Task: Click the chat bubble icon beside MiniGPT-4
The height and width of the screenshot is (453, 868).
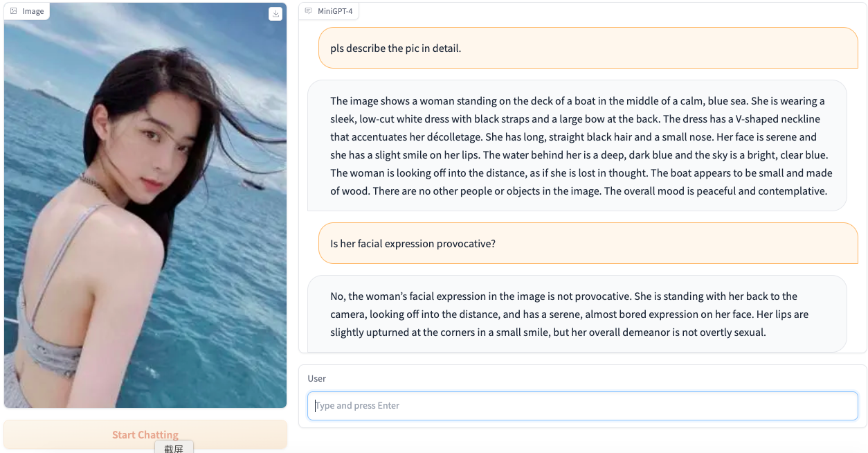Action: click(x=309, y=11)
